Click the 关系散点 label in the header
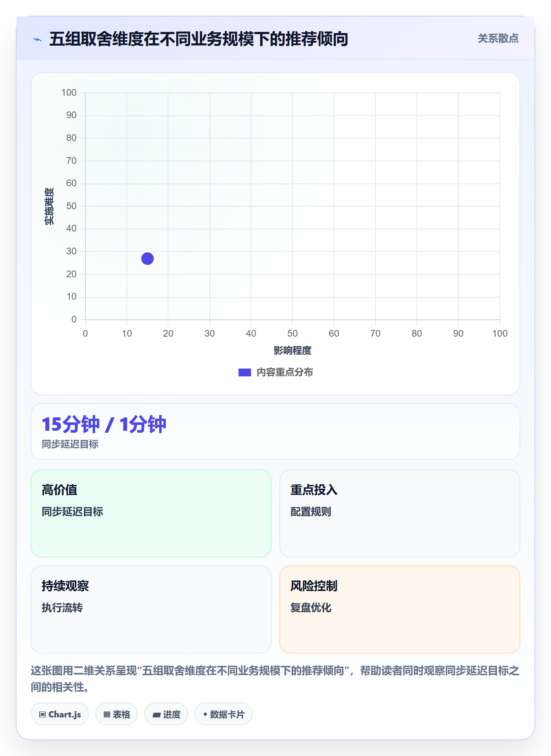This screenshot has width=551, height=756. (498, 39)
